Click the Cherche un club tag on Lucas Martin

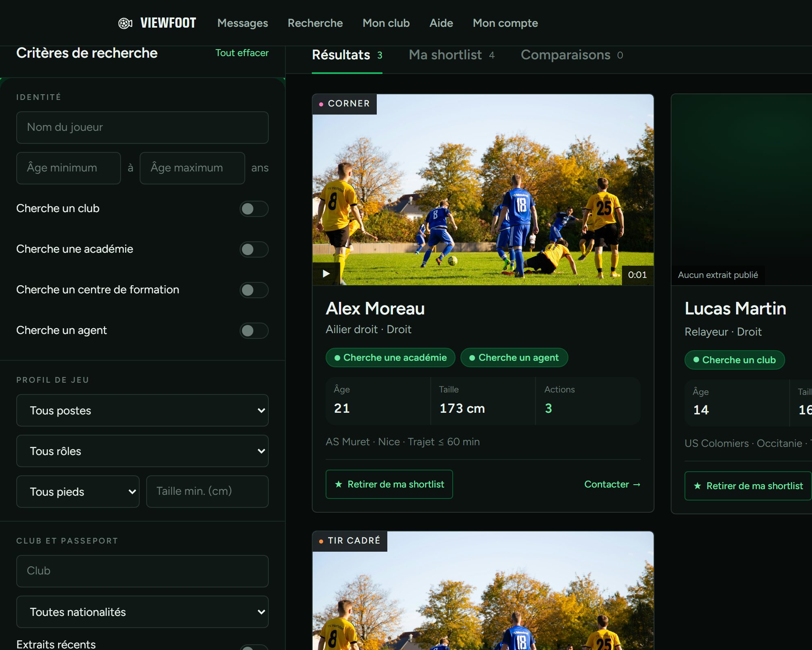(x=734, y=360)
